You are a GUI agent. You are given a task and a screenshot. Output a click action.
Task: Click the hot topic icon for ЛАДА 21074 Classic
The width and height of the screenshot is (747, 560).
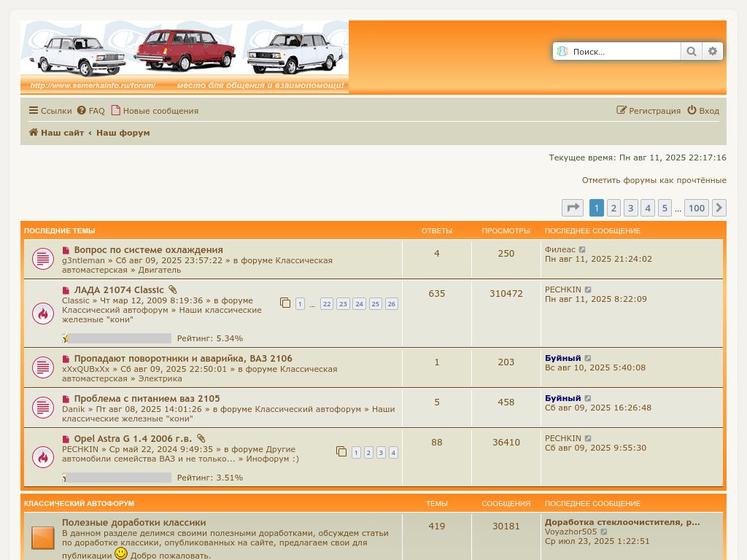coord(43,314)
